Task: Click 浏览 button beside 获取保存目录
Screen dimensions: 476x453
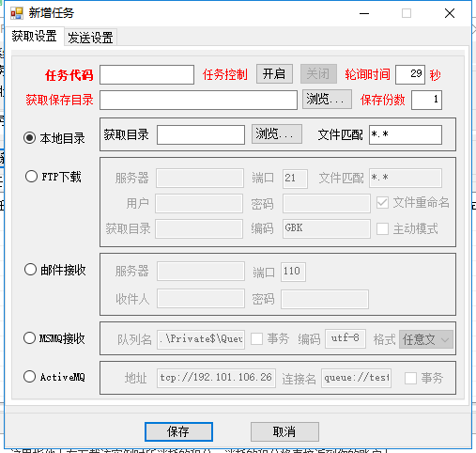Action: [x=327, y=100]
